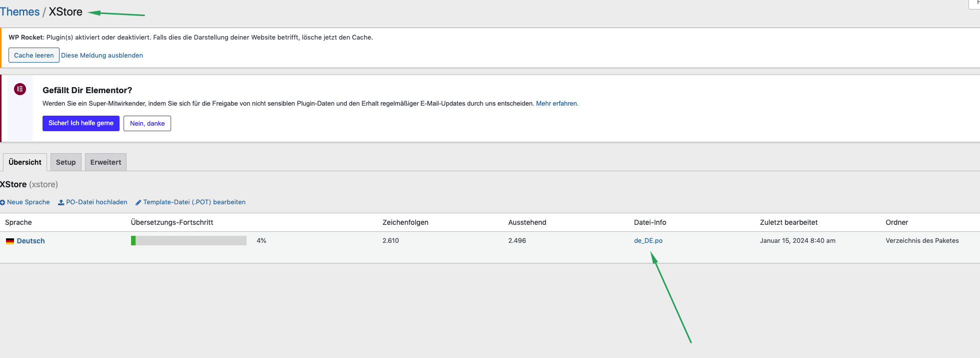Image resolution: width=980 pixels, height=358 pixels.
Task: Click the XStore breadcrumb title
Action: [66, 12]
